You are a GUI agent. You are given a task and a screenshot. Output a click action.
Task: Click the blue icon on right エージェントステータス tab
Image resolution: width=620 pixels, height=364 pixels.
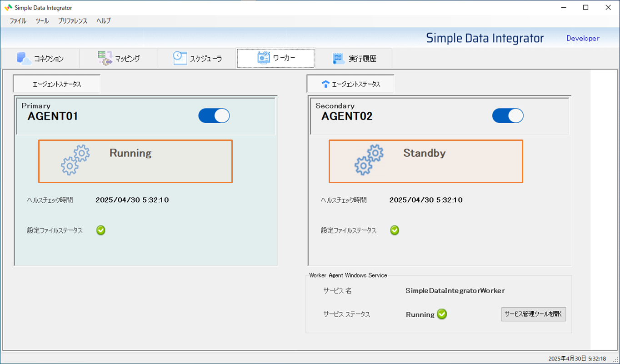(325, 84)
